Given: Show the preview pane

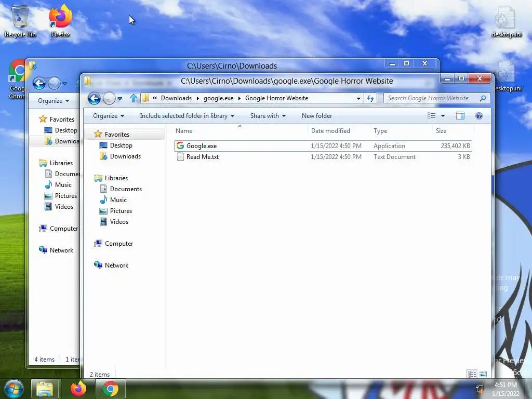Looking at the screenshot, I should (460, 116).
